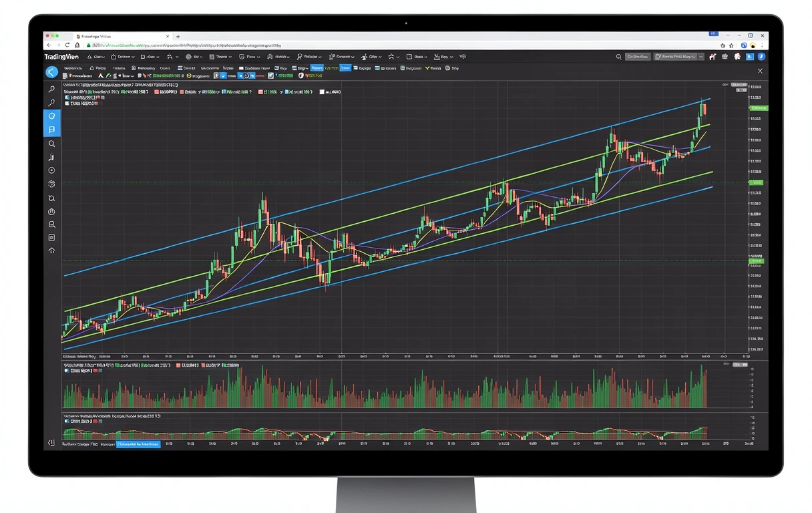This screenshot has width=812, height=513.
Task: Click the topmost green price label on price axis
Action: pos(759,108)
